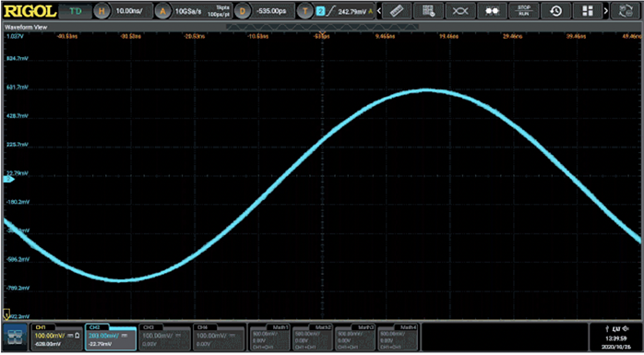Select the crossed-waves eye diagram icon
Image resolution: width=644 pixels, height=355 pixels.
pos(460,11)
